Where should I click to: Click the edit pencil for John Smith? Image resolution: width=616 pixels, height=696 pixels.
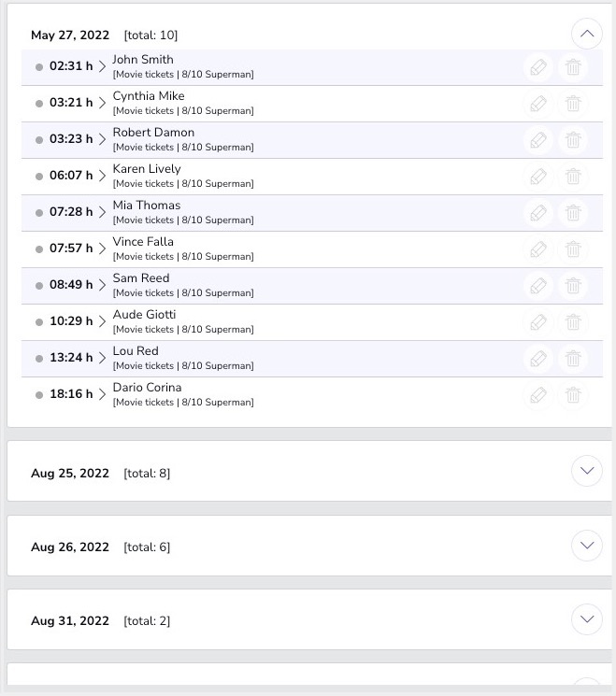(x=538, y=67)
